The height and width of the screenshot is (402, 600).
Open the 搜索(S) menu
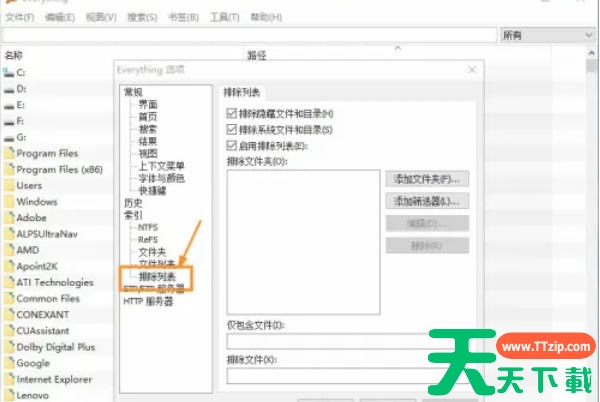[142, 17]
